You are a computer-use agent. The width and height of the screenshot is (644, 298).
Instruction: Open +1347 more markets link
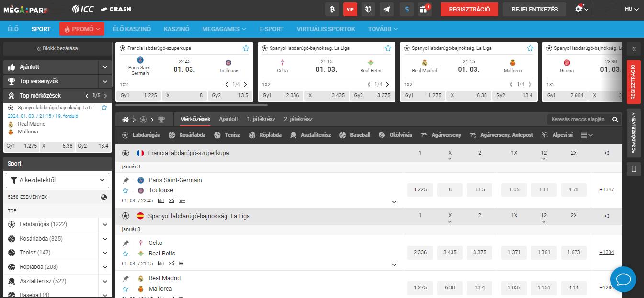(607, 189)
